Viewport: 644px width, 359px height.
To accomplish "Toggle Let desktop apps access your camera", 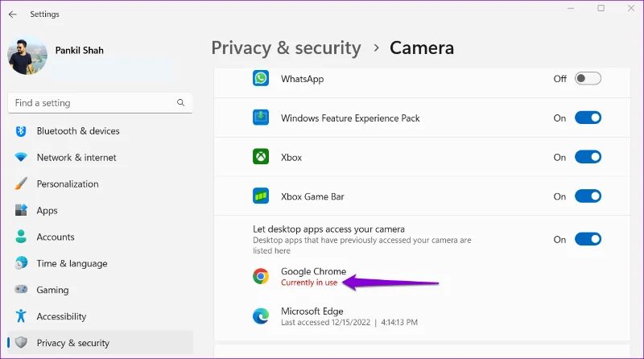I will point(588,239).
